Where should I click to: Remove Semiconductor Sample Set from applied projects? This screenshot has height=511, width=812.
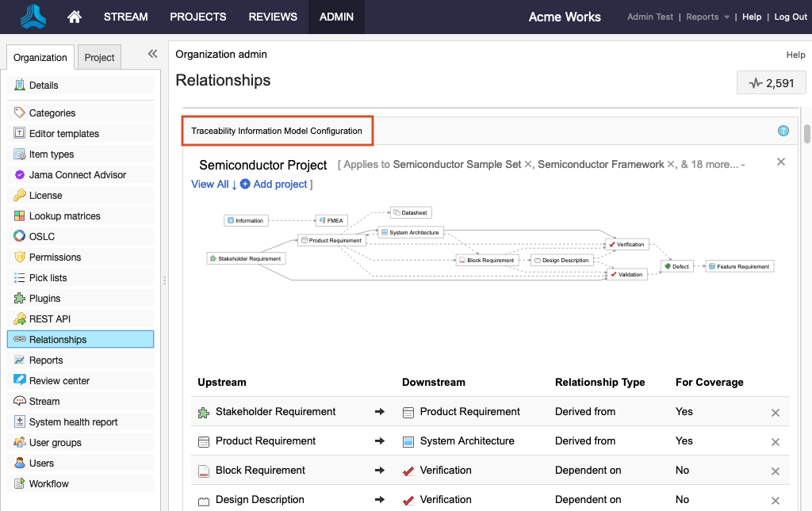(x=528, y=165)
